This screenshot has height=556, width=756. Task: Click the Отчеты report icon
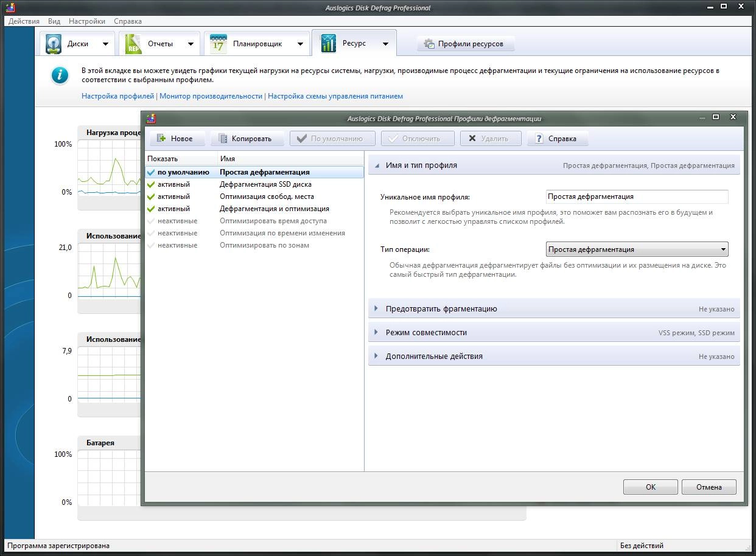click(x=133, y=44)
